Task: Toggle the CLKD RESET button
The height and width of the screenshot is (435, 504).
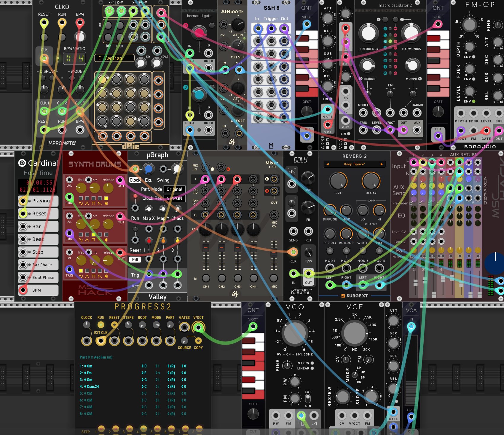Action: (x=44, y=37)
